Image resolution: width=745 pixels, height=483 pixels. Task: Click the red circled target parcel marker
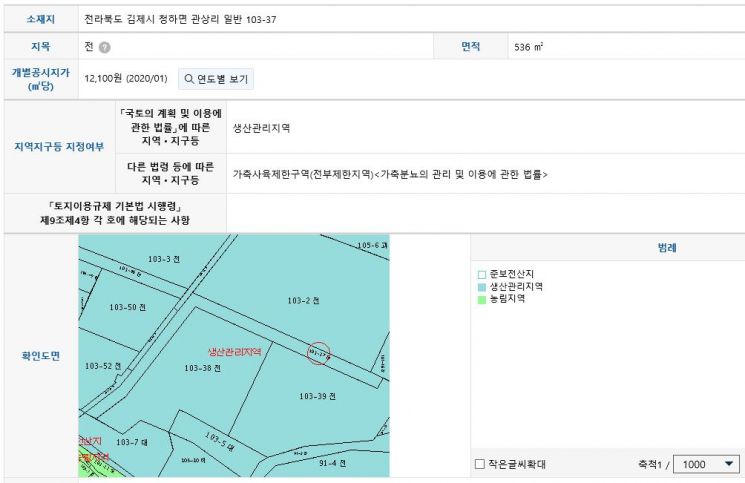click(318, 353)
